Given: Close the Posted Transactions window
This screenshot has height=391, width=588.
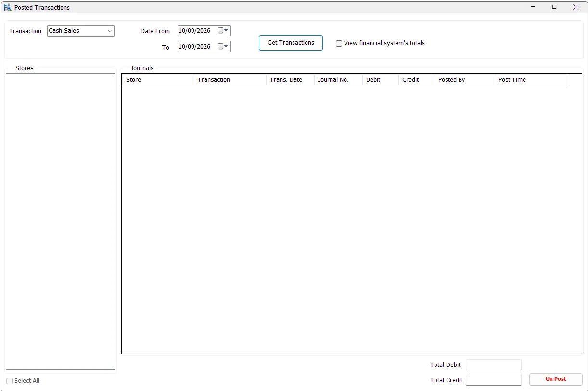Looking at the screenshot, I should (x=575, y=7).
